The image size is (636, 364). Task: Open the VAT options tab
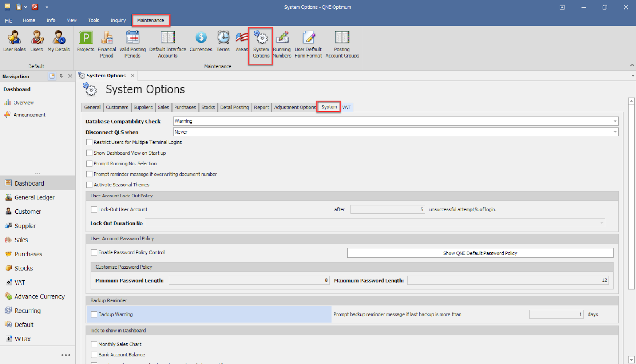pyautogui.click(x=347, y=107)
